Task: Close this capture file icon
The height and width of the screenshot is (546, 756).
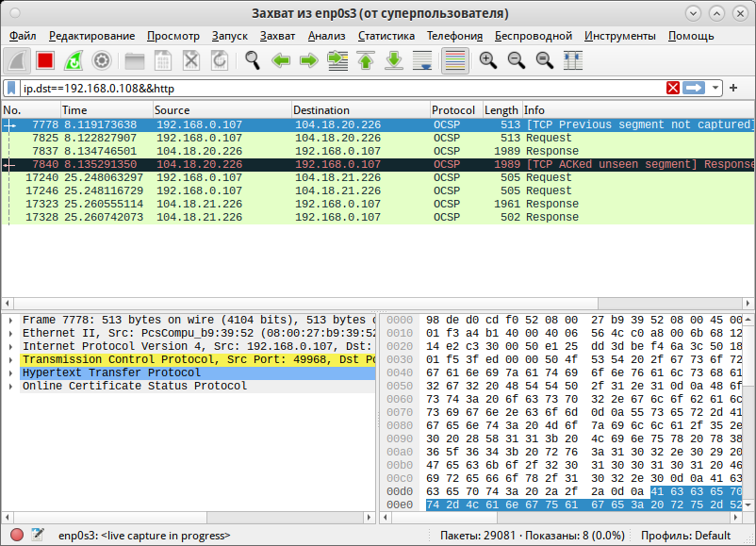Action: [x=191, y=60]
